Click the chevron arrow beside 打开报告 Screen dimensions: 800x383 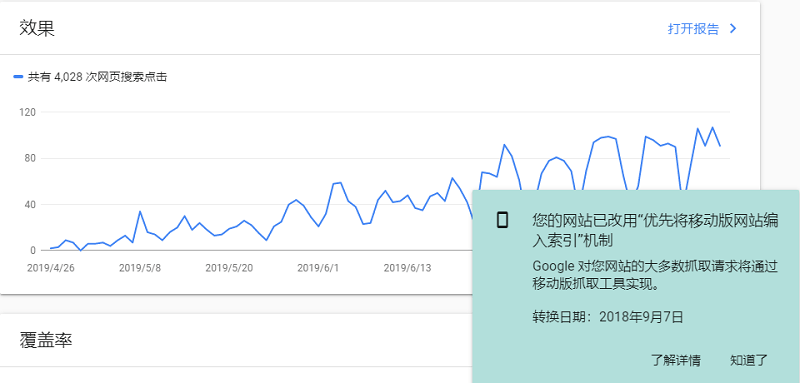(733, 29)
